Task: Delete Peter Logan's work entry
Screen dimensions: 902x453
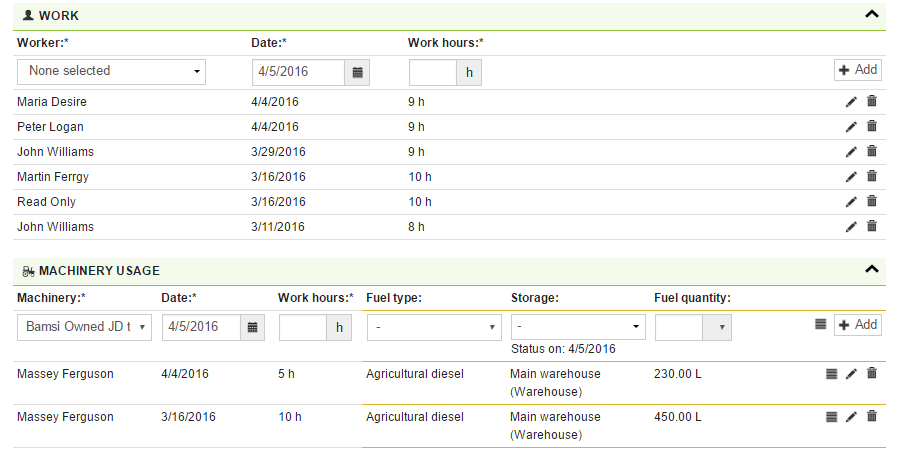Action: coord(871,127)
